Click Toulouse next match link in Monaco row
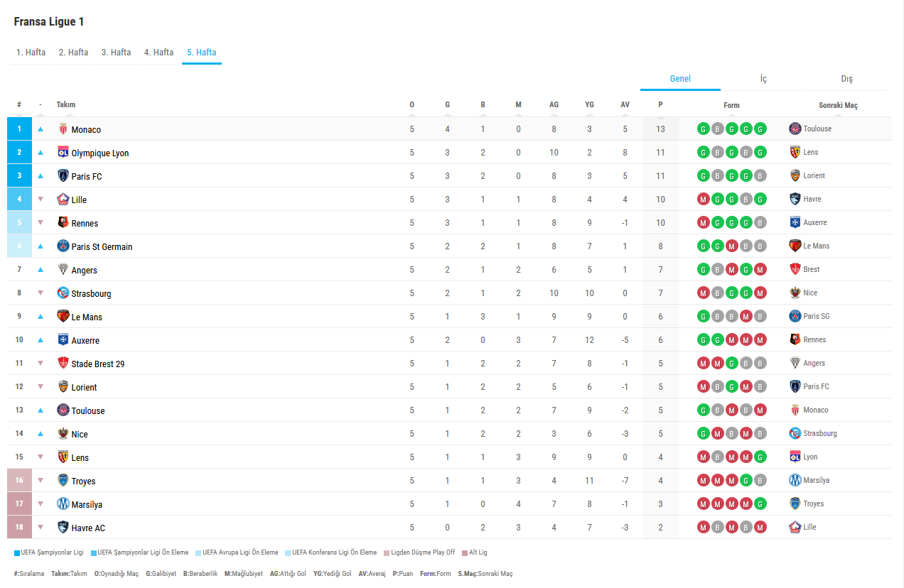Viewport: 904px width, 588px height. 817,129
